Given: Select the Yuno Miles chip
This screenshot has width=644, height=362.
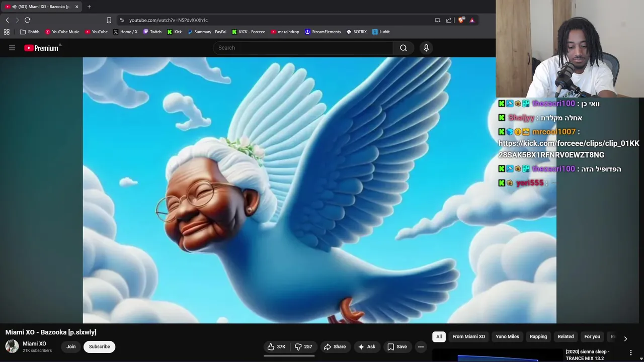Looking at the screenshot, I should [507, 337].
